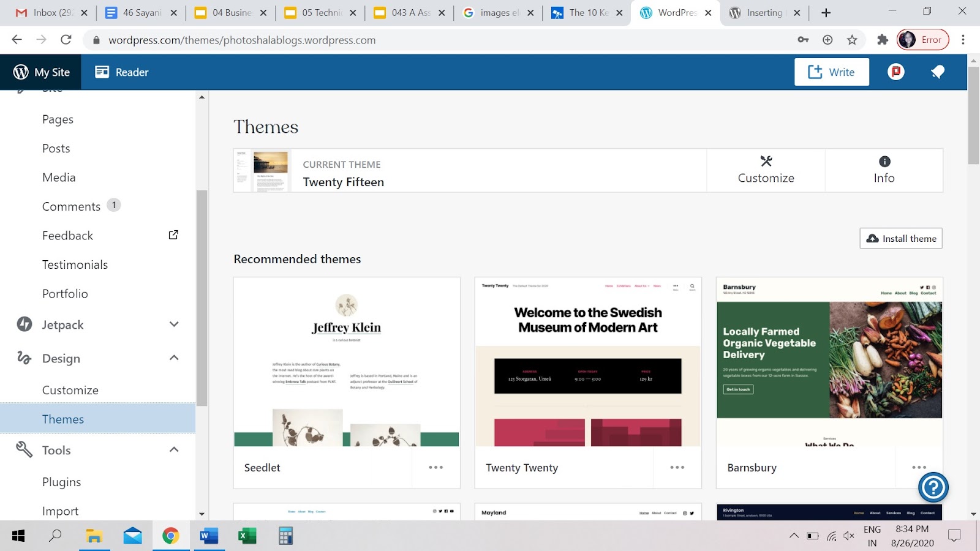The width and height of the screenshot is (980, 551).
Task: Collapse the Tools section chevron
Action: pos(174,449)
